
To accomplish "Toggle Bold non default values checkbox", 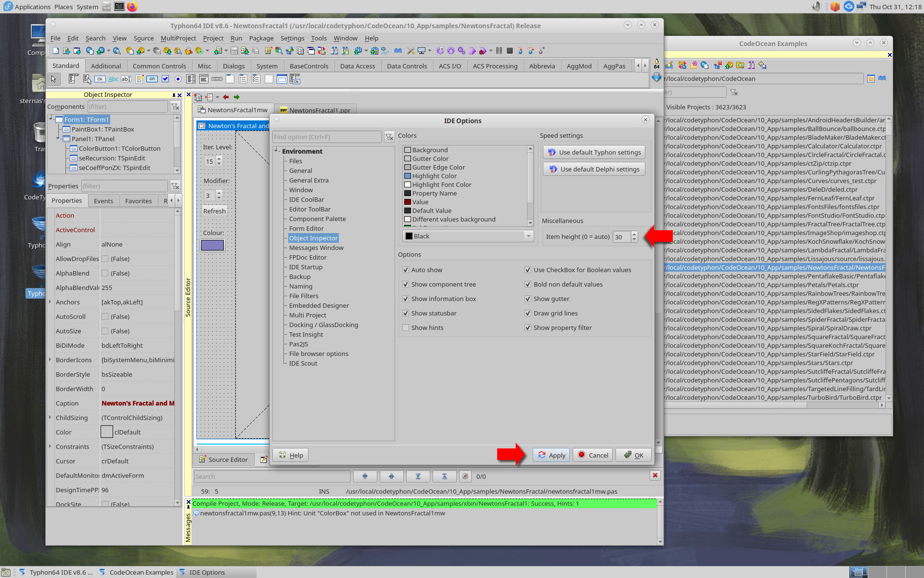I will click(x=528, y=285).
